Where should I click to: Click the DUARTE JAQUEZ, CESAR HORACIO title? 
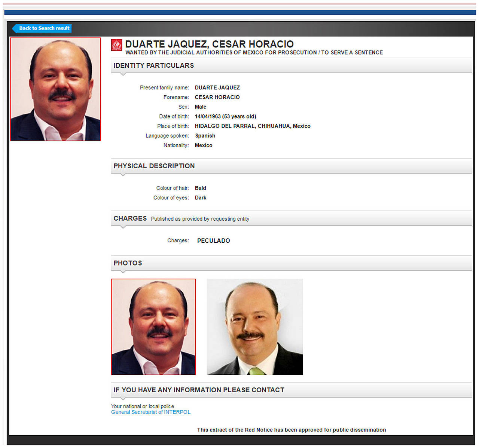209,44
